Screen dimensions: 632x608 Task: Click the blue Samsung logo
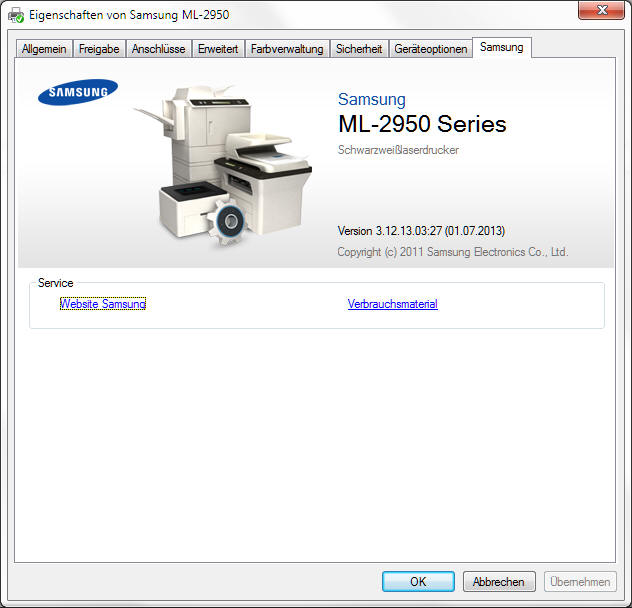pos(78,94)
